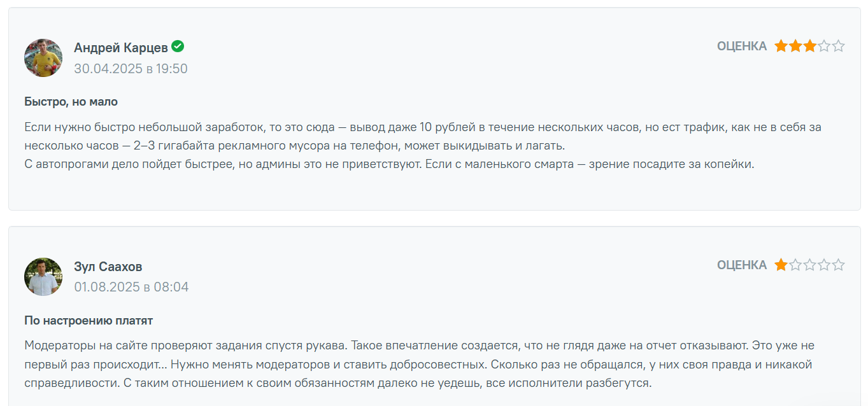Open the author name Андрей Карцев
Viewport: 868px width, 406px height.
(x=121, y=48)
